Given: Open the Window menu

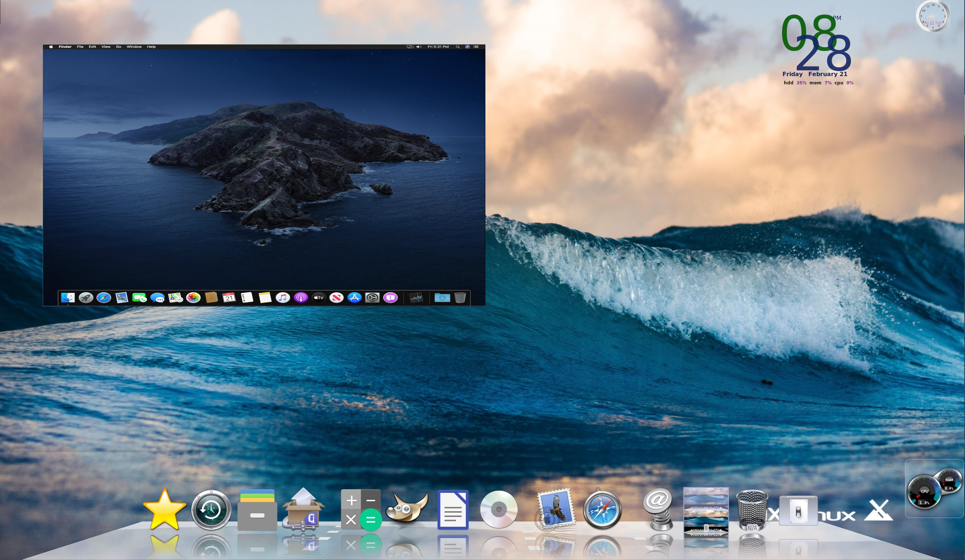Looking at the screenshot, I should pos(134,47).
